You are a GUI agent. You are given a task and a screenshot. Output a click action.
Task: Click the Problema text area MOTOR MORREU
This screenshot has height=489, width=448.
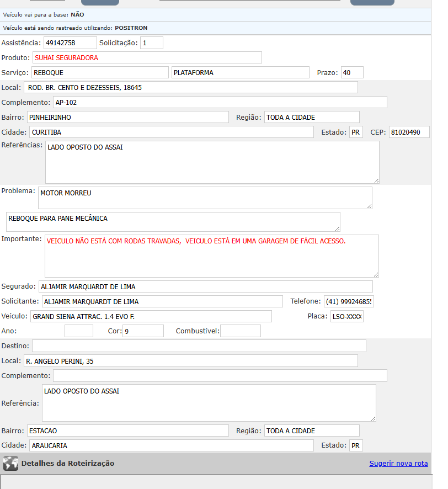(x=205, y=198)
